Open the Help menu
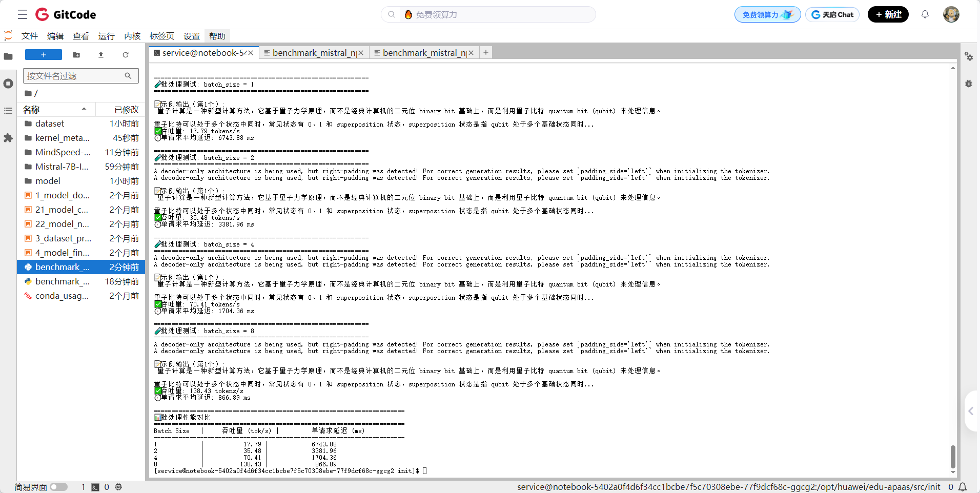 (x=217, y=36)
